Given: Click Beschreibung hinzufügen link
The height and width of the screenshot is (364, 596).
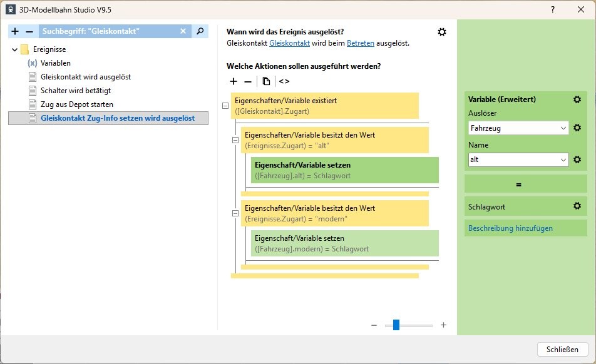Looking at the screenshot, I should click(x=510, y=228).
